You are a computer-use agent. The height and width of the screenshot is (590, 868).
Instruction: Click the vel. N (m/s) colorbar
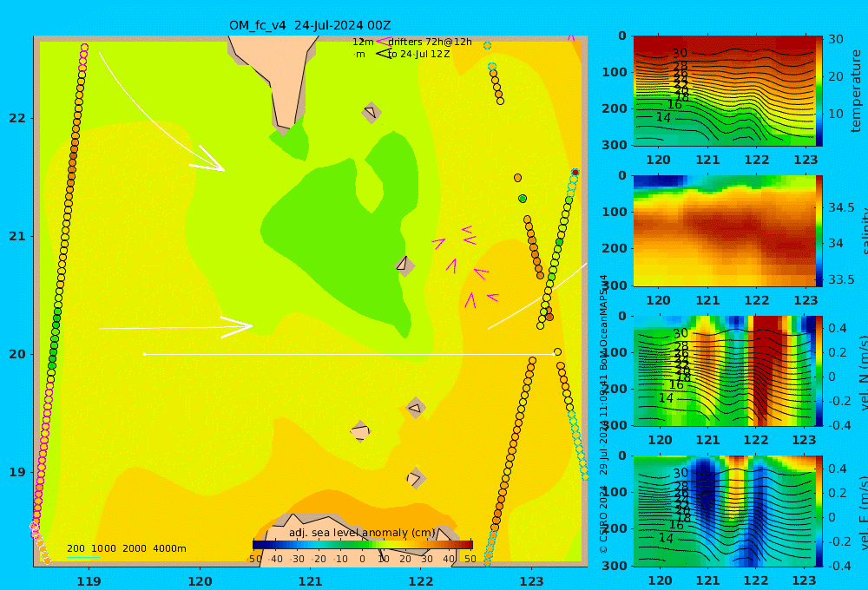click(x=819, y=370)
